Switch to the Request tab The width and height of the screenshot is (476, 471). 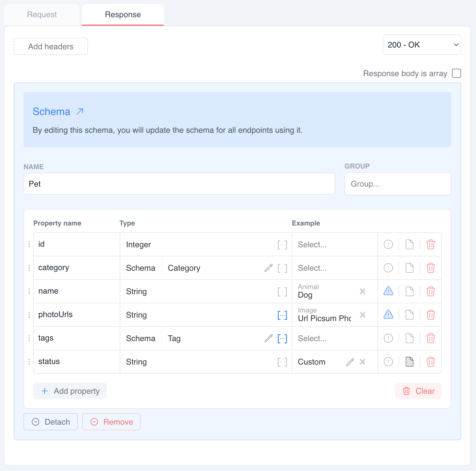[42, 15]
